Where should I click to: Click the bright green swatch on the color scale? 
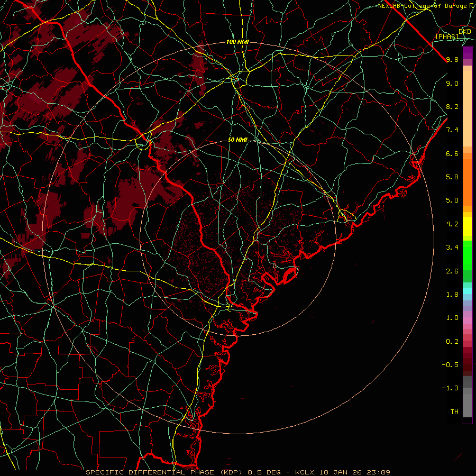click(467, 255)
